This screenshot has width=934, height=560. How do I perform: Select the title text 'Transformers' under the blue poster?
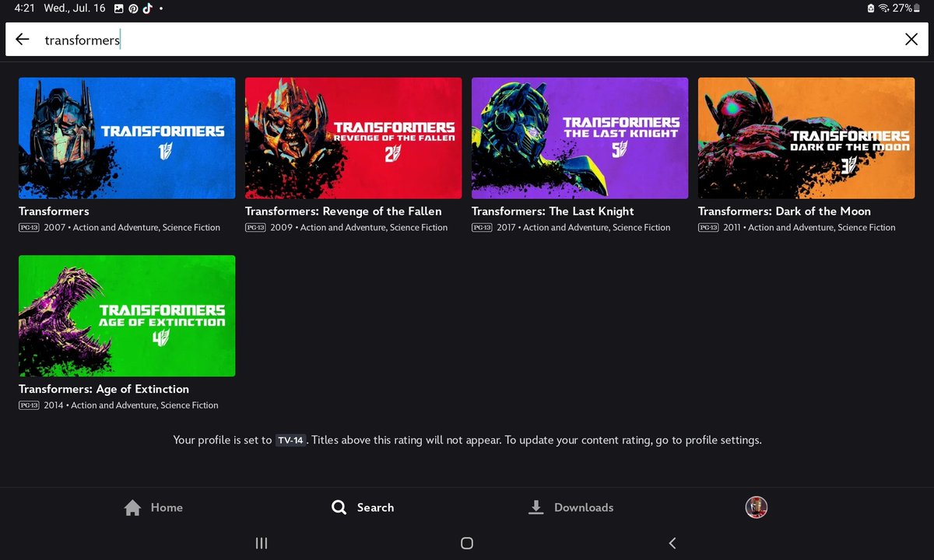click(54, 212)
